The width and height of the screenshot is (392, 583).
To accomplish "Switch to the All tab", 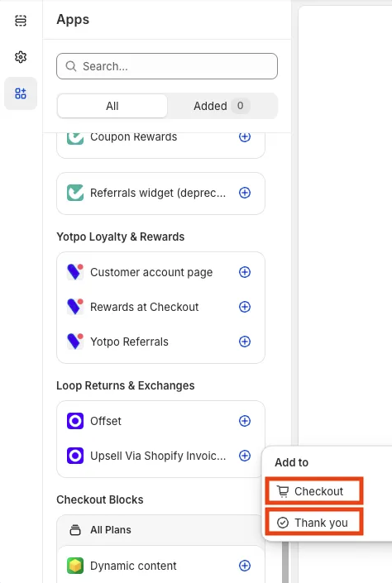I will [112, 106].
